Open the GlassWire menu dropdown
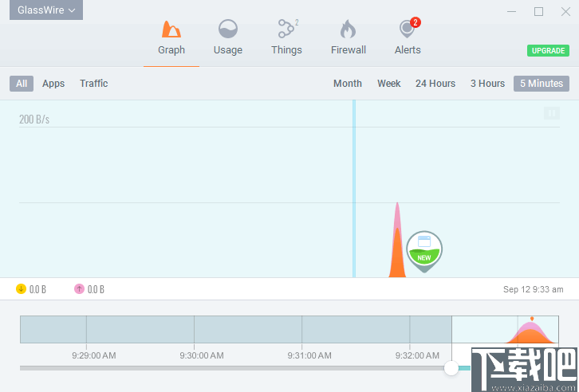This screenshot has width=579, height=392. click(46, 10)
